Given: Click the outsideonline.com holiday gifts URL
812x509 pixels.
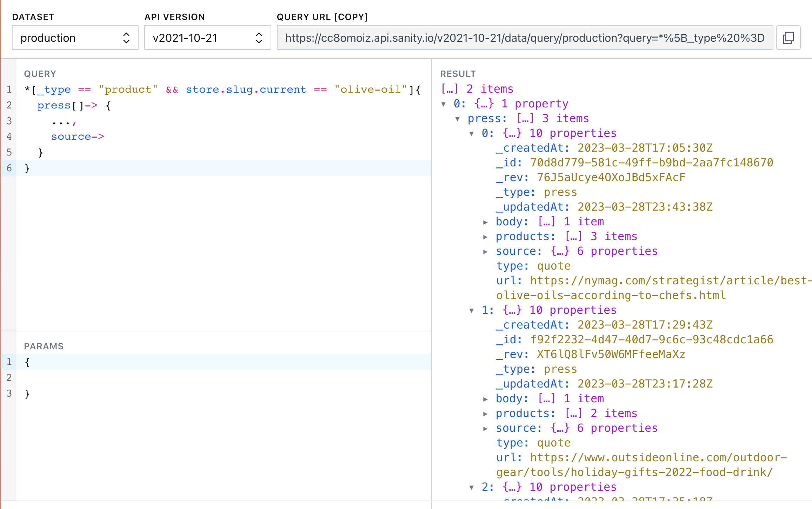Looking at the screenshot, I should tap(656, 458).
